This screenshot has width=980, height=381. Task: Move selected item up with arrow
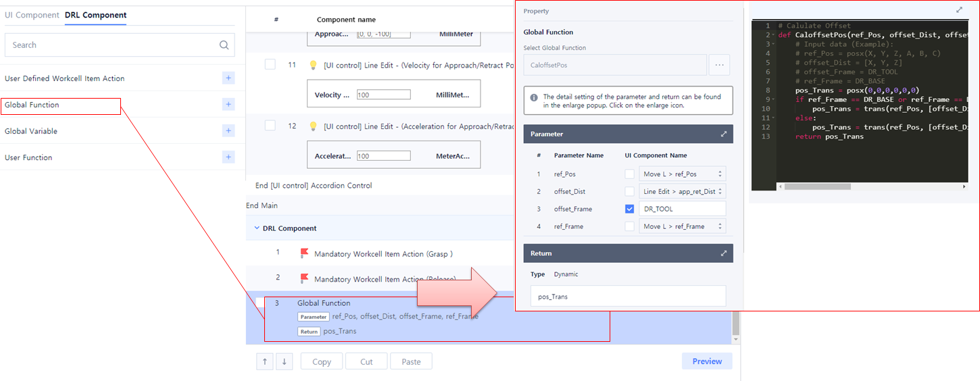(264, 361)
